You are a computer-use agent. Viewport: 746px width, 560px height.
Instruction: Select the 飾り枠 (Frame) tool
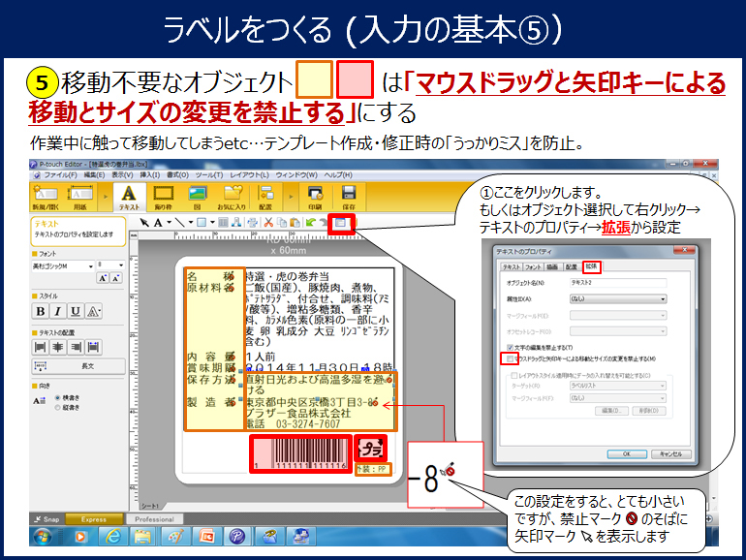163,197
